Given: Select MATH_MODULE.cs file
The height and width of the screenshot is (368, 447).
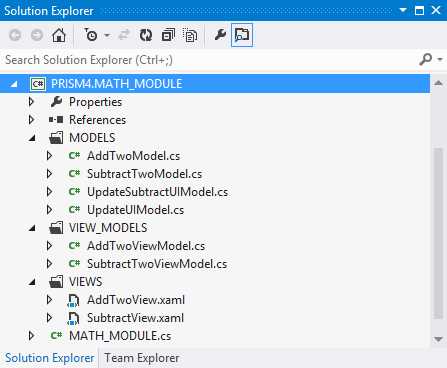Looking at the screenshot, I should pos(120,336).
